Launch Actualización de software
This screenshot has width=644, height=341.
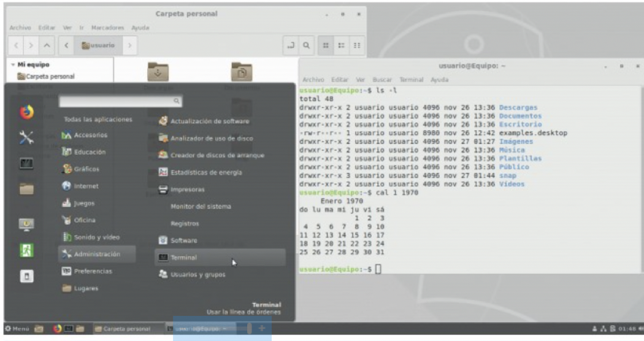tap(204, 121)
